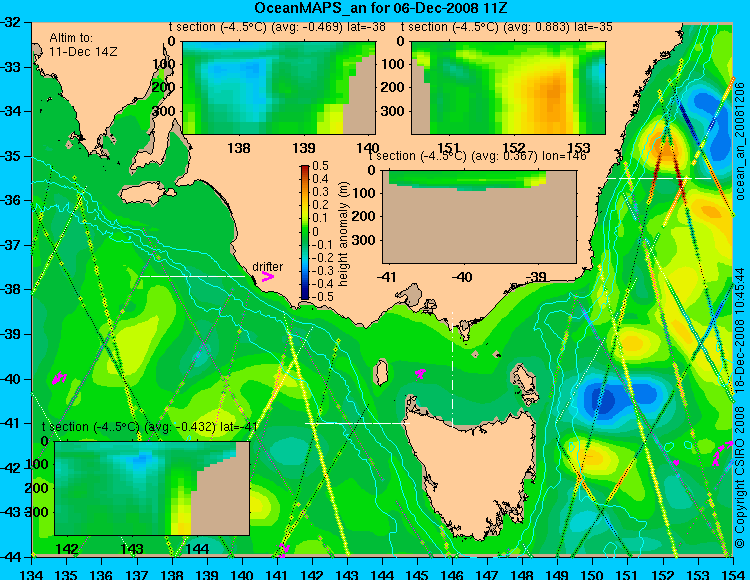Click the '18-Dec-2008 10:45:44' timestamp
This screenshot has height=580, width=750.
[740, 330]
